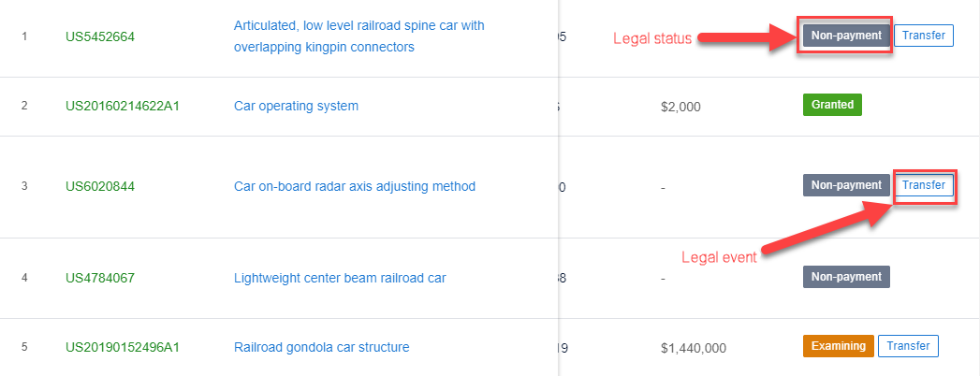The height and width of the screenshot is (376, 980).
Task: Click the $1,440,000 value cell
Action: [x=693, y=348]
